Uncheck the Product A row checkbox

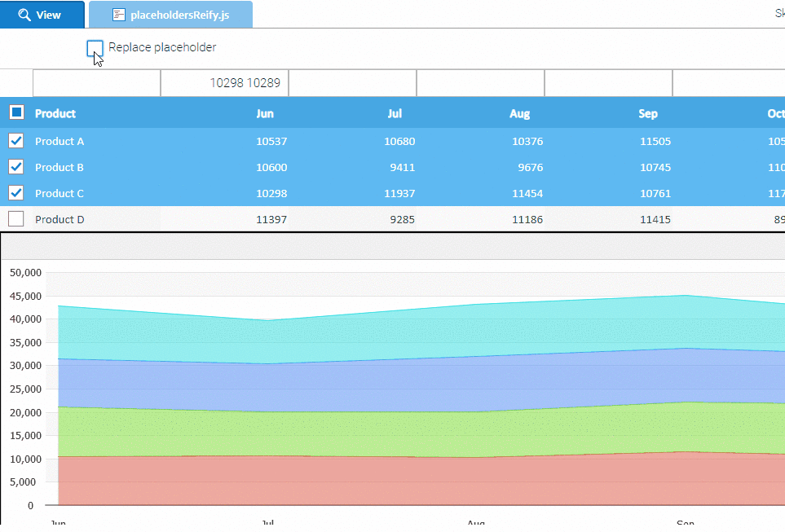16,141
